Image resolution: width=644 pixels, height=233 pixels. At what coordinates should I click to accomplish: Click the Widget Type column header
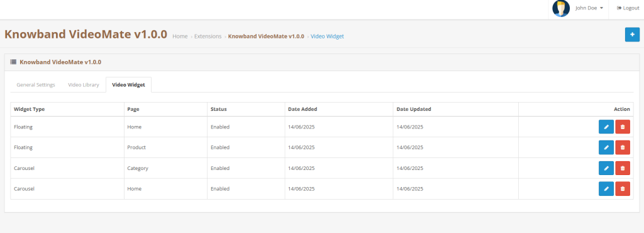pos(29,110)
